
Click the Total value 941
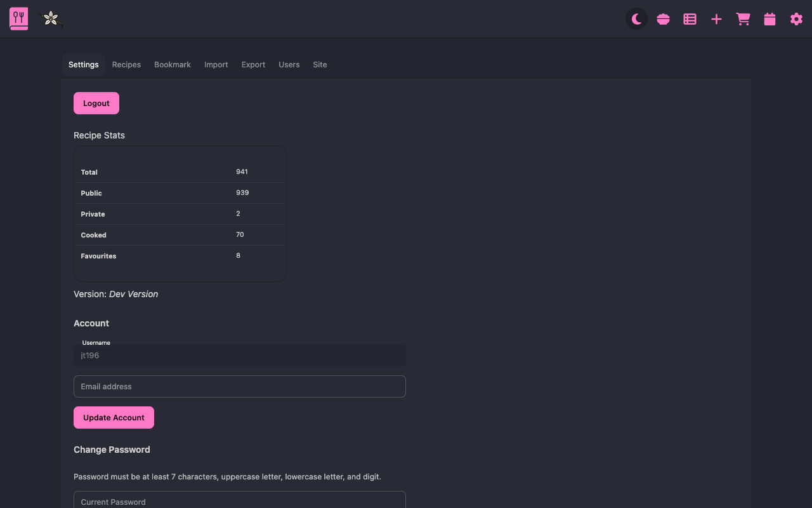(242, 172)
